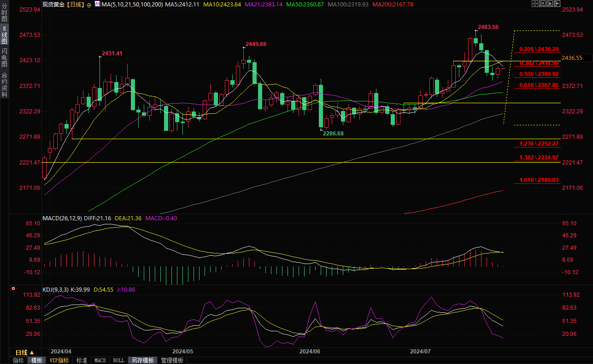Switch to the MACD template
Viewport: 593px width, 364px height.
[x=100, y=360]
